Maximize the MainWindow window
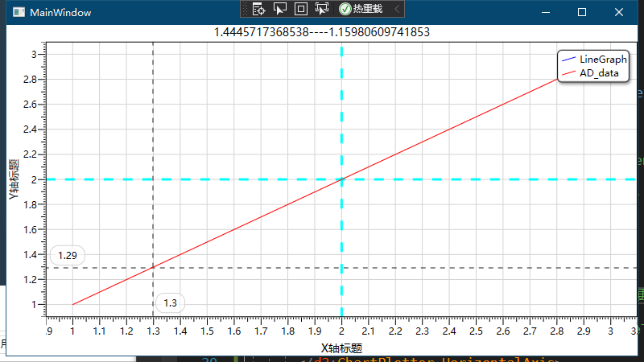 [582, 12]
